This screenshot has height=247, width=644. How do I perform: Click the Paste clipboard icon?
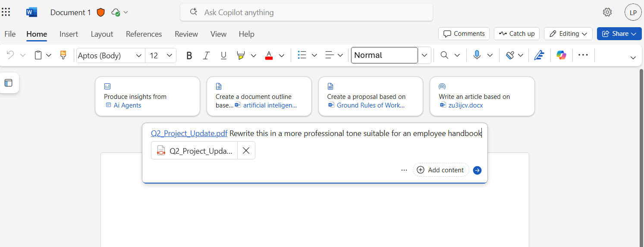pos(38,55)
